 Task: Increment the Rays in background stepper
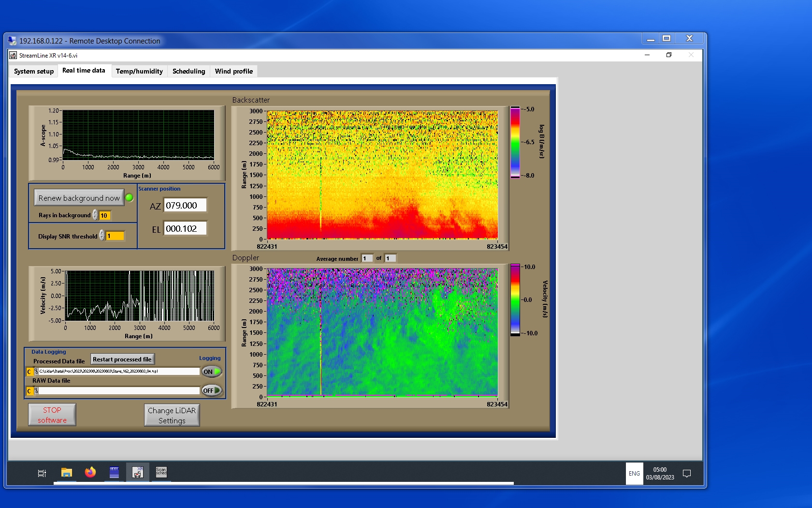tap(95, 212)
